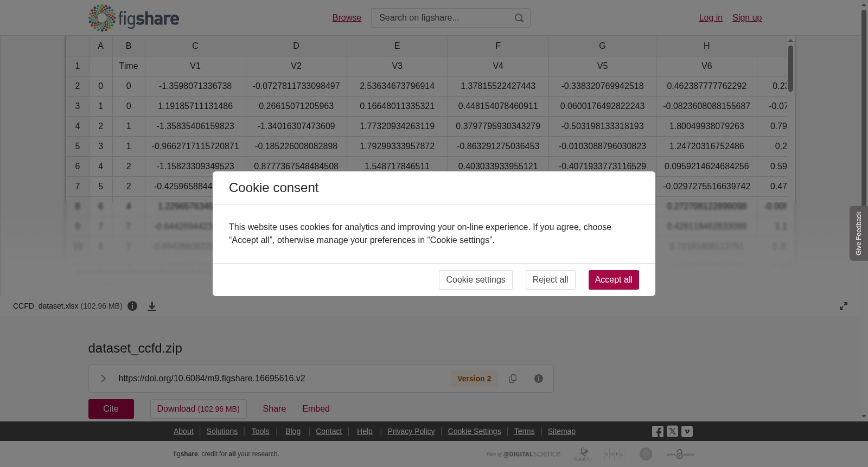This screenshot has height=467, width=868.
Task: Click the COPE logo
Action: (x=614, y=454)
